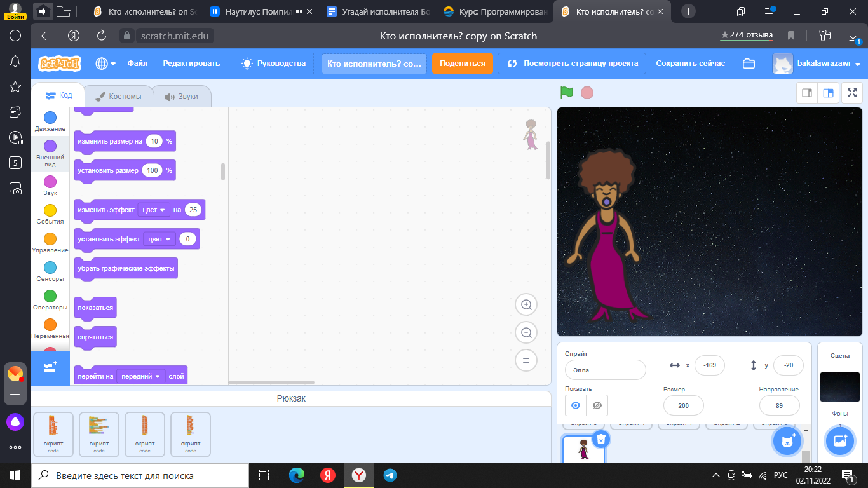The image size is (868, 488).
Task: Click убрать графические эффекты block
Action: 126,268
